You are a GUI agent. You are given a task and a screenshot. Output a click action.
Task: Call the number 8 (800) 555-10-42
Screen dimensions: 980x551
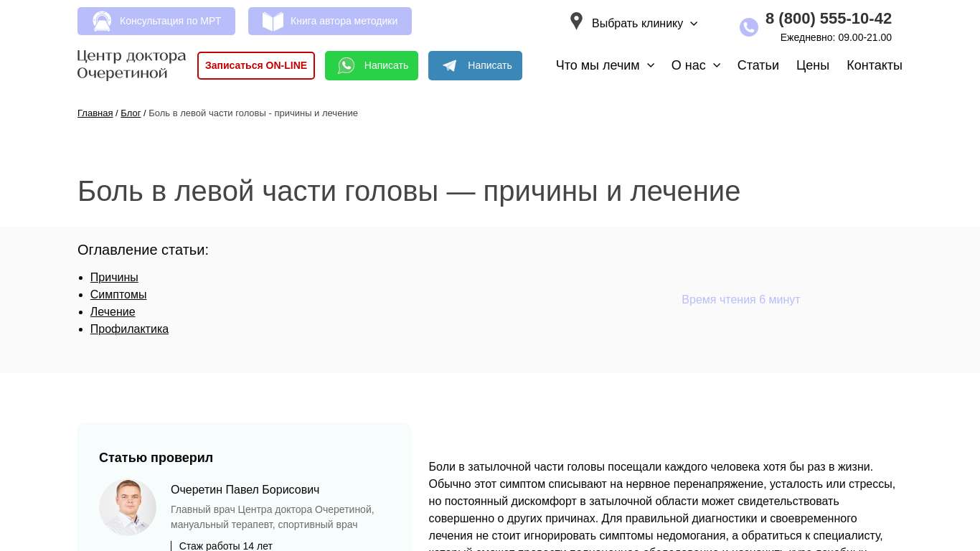(x=828, y=19)
